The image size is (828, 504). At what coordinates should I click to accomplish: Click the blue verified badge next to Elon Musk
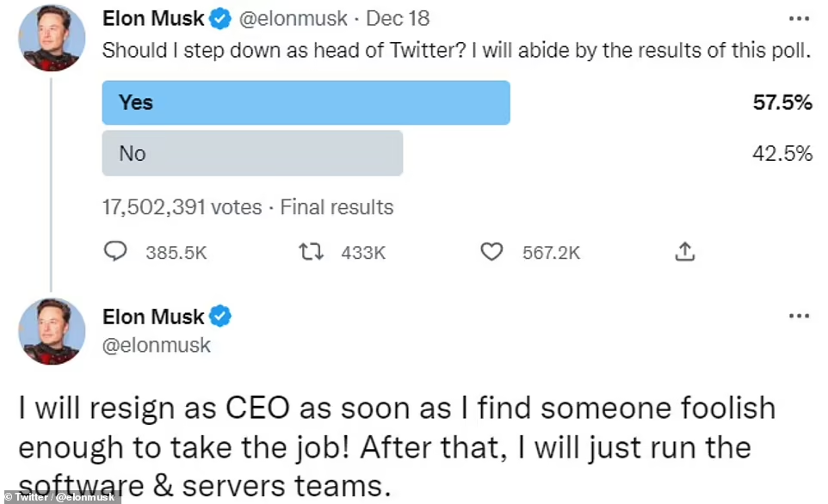(219, 17)
